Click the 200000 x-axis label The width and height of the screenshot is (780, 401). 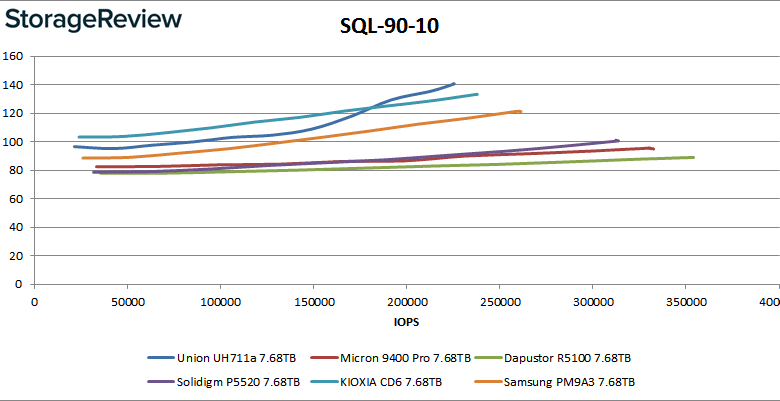[x=406, y=302]
